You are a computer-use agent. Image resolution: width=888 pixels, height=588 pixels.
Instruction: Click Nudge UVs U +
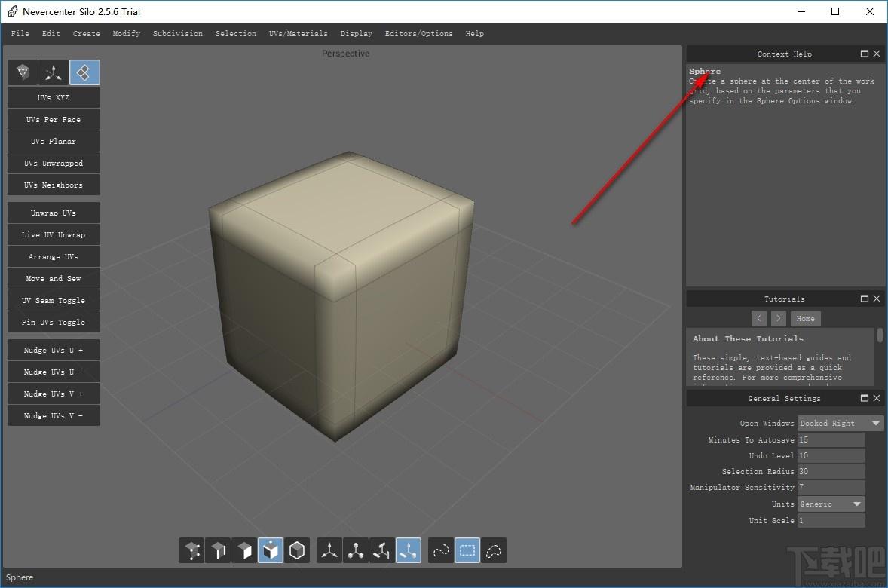[54, 350]
